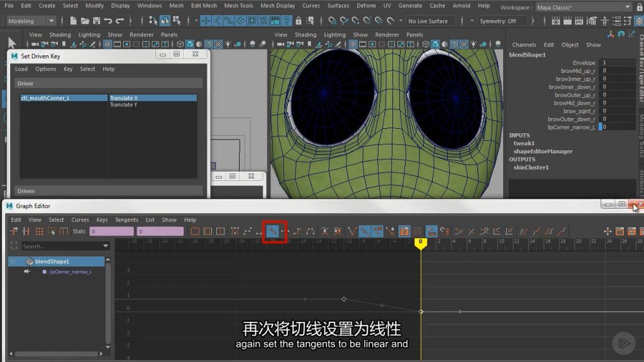Screen dimensions: 644x362
Task: Open the Deform menu in main menu bar
Action: point(366,5)
